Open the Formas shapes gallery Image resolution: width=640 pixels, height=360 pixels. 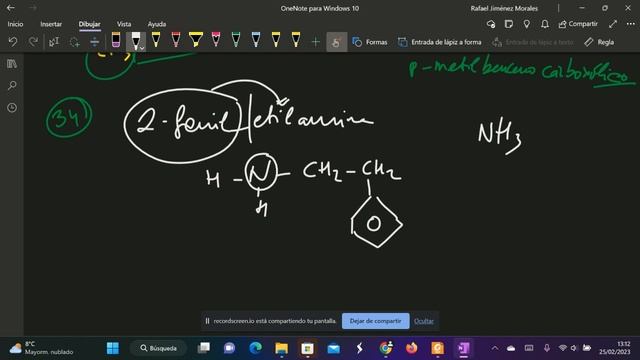(370, 42)
